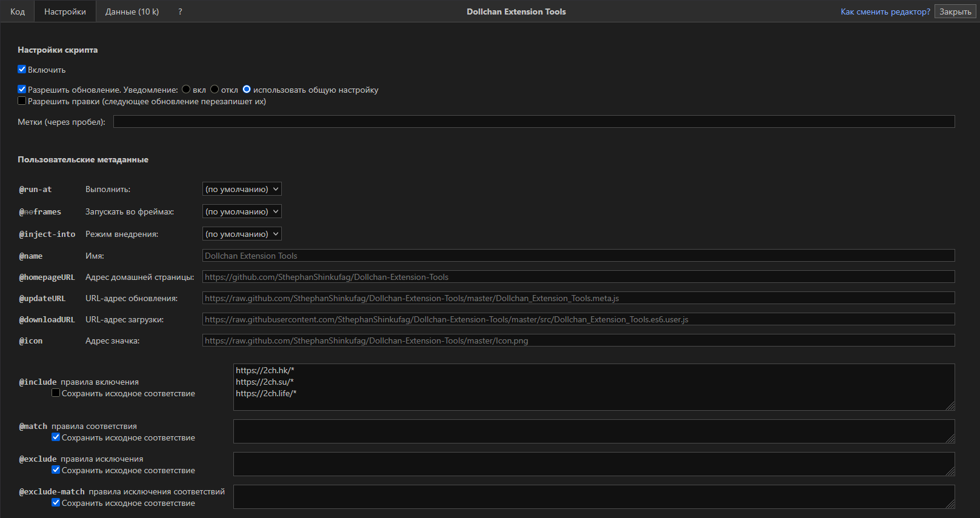
Task: Uncheck 'Сохранить исходное соответствие' under @exclude
Action: click(x=56, y=470)
